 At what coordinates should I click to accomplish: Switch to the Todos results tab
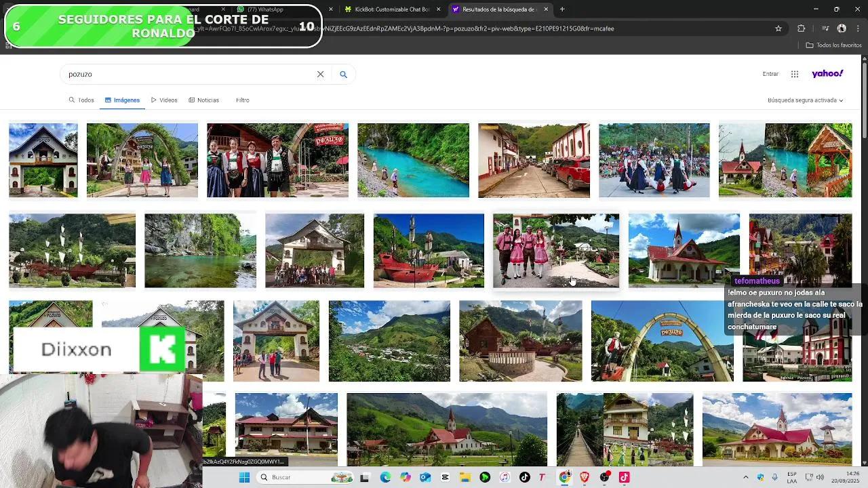point(81,100)
